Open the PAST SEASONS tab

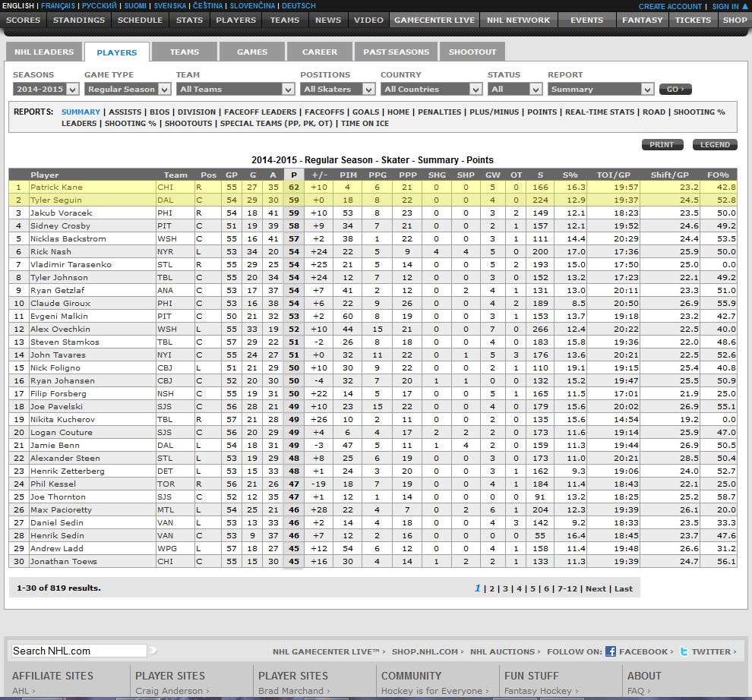(x=397, y=52)
